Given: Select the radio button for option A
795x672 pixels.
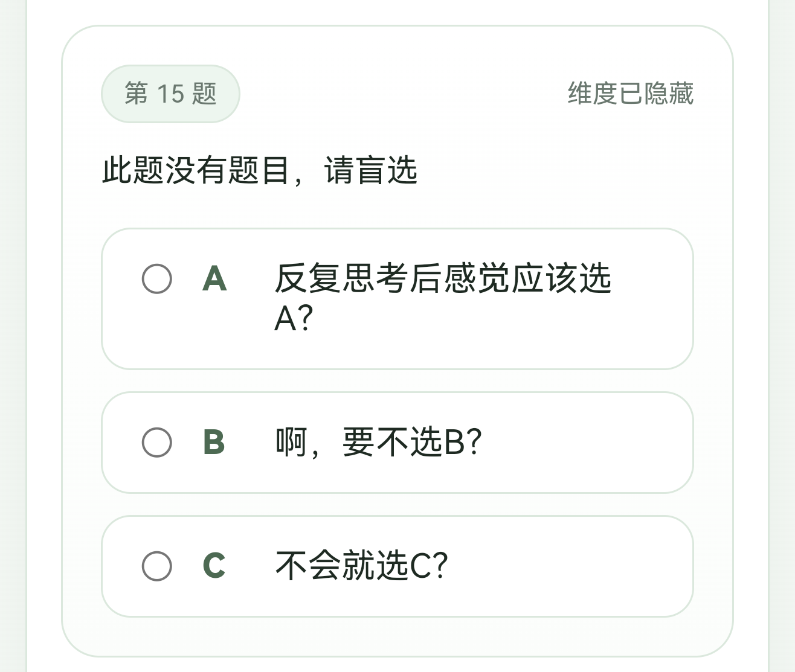Looking at the screenshot, I should coord(157,279).
